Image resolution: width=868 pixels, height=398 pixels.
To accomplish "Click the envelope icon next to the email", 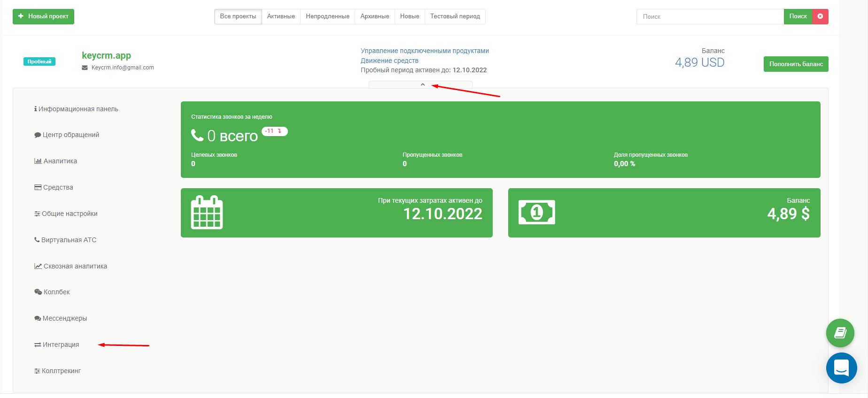I will click(x=85, y=68).
